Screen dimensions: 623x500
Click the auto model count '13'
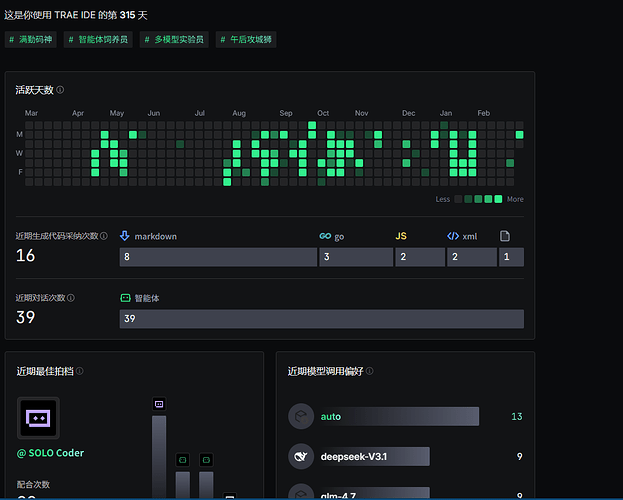tap(517, 417)
